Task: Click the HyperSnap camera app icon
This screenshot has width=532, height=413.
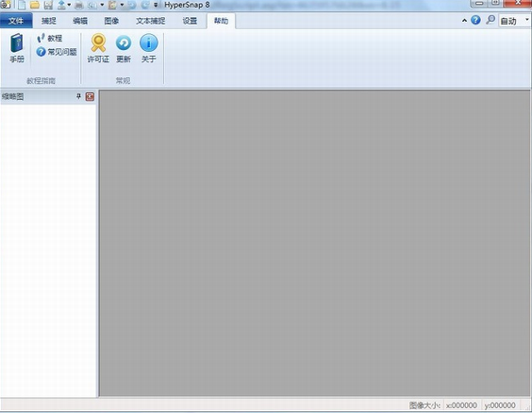Action: (6, 5)
